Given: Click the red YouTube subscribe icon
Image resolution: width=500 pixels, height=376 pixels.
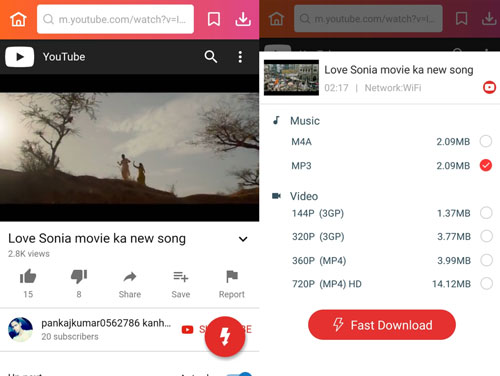Looking at the screenshot, I should tap(187, 330).
